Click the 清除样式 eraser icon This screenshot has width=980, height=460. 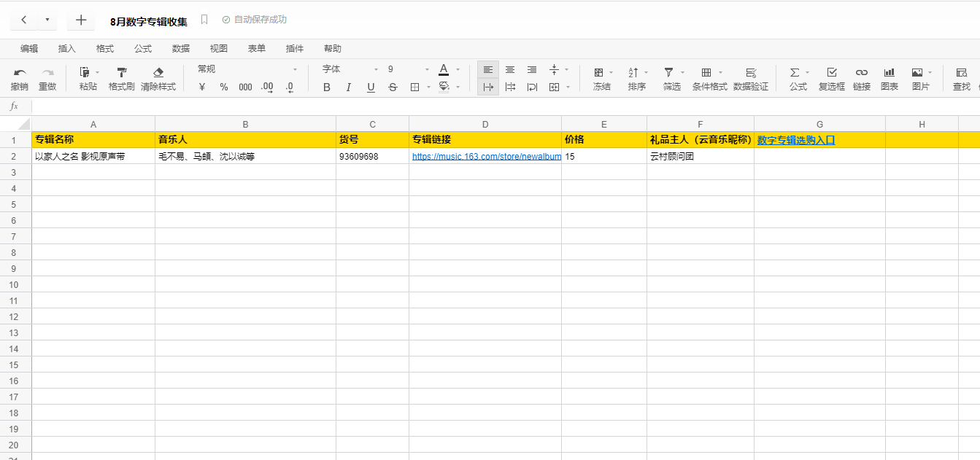158,73
